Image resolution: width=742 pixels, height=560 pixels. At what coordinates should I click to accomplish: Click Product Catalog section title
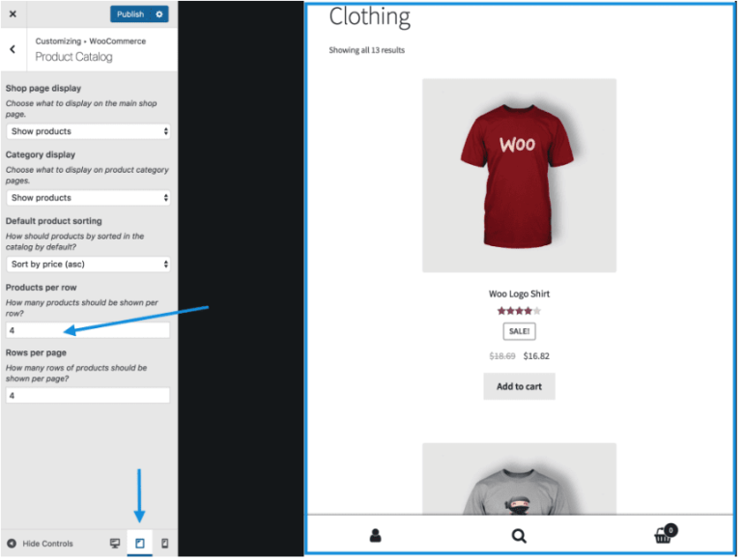tap(73, 57)
